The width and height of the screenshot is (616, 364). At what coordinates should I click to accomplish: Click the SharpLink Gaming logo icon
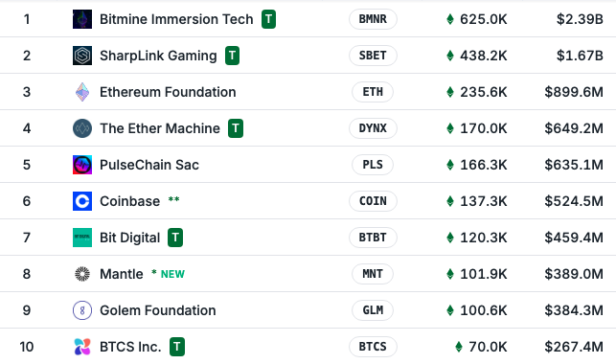click(82, 56)
